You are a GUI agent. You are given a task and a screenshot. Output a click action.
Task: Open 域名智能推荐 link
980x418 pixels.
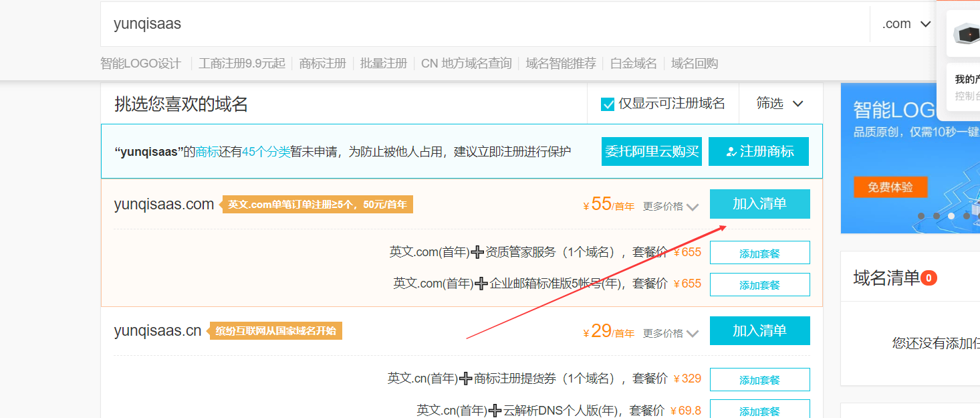click(x=561, y=64)
